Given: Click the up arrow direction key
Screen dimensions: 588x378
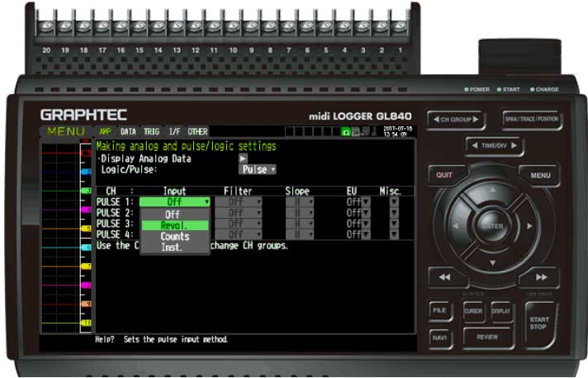Looking at the screenshot, I should point(492,190).
